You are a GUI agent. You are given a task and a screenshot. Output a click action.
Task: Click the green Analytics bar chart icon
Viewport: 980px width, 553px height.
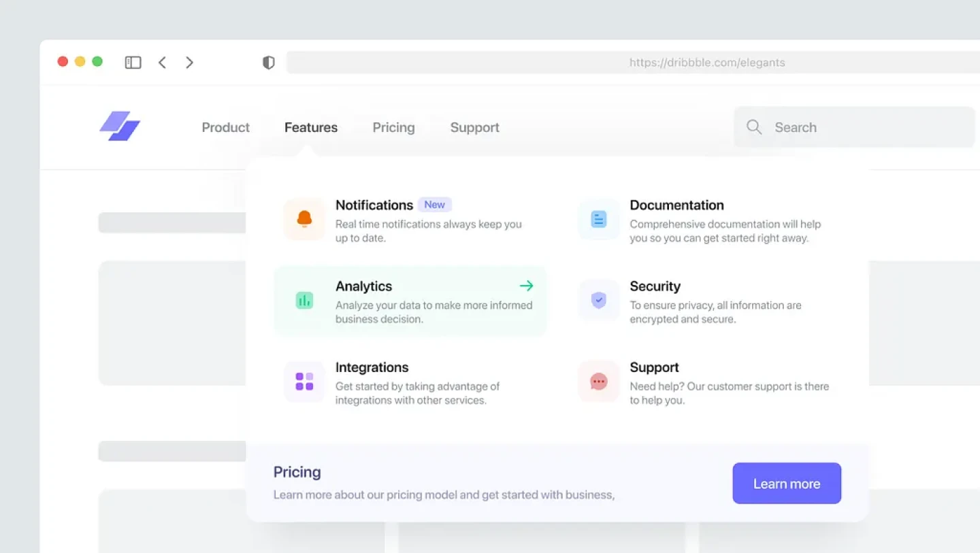click(x=304, y=300)
